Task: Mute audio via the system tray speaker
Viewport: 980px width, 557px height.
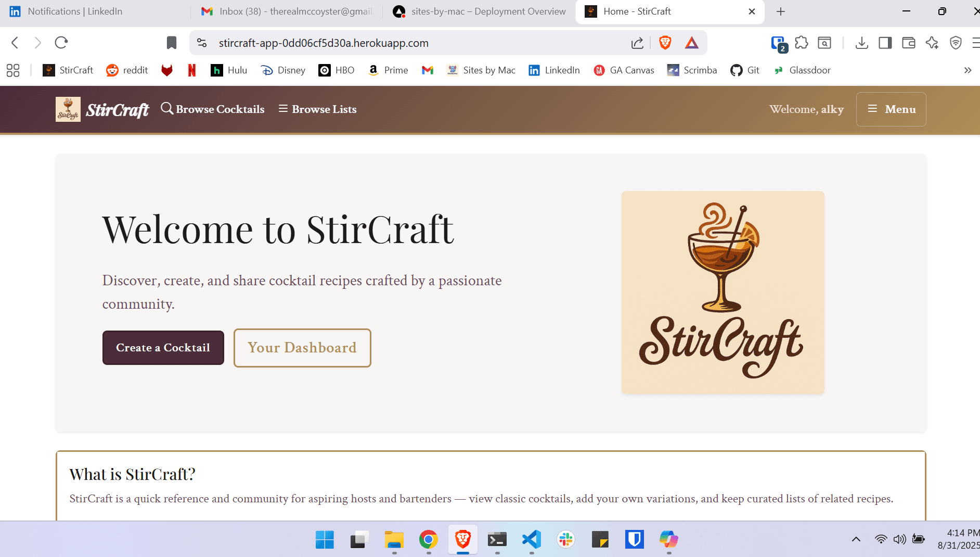Action: click(899, 539)
